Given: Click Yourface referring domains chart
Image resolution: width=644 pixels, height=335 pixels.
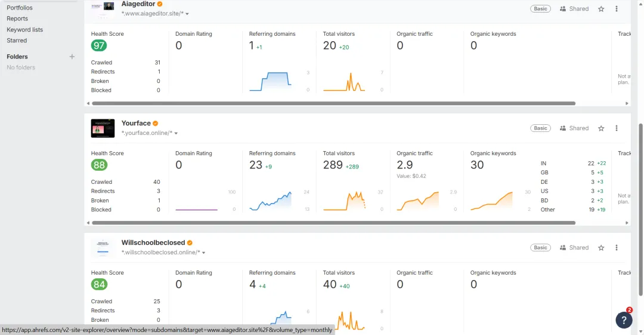Looking at the screenshot, I should coord(271,201).
